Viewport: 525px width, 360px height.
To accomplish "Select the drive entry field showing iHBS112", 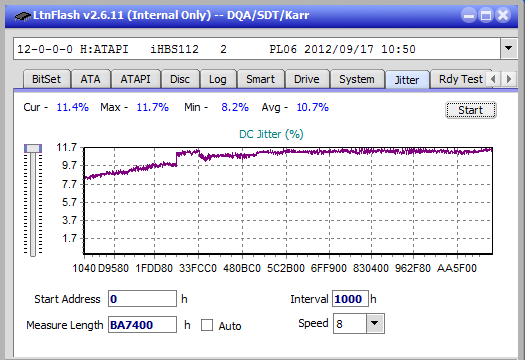I will point(257,49).
